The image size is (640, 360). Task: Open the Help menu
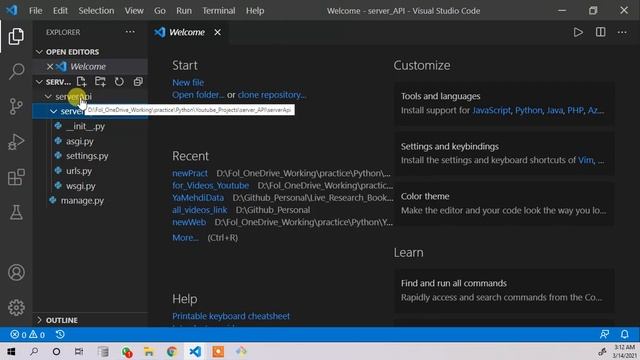point(255,11)
